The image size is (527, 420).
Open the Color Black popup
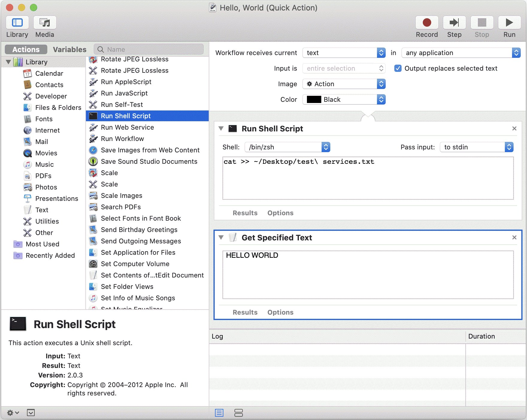[x=344, y=100]
